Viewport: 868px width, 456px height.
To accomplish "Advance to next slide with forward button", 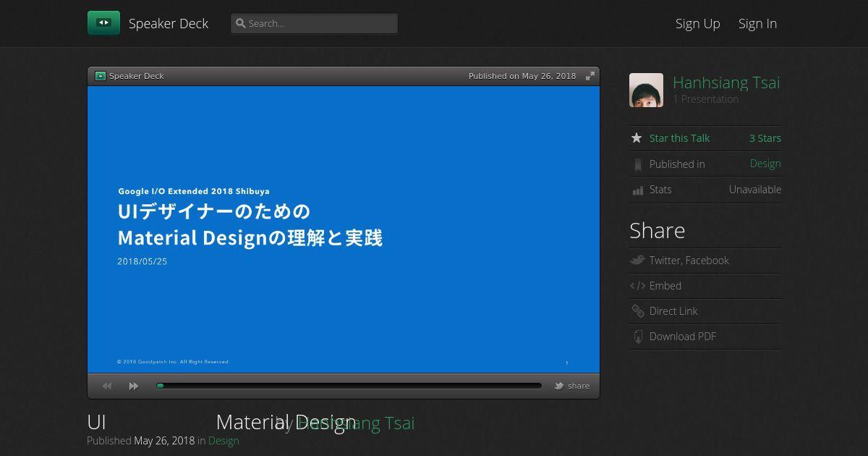I will point(134,386).
